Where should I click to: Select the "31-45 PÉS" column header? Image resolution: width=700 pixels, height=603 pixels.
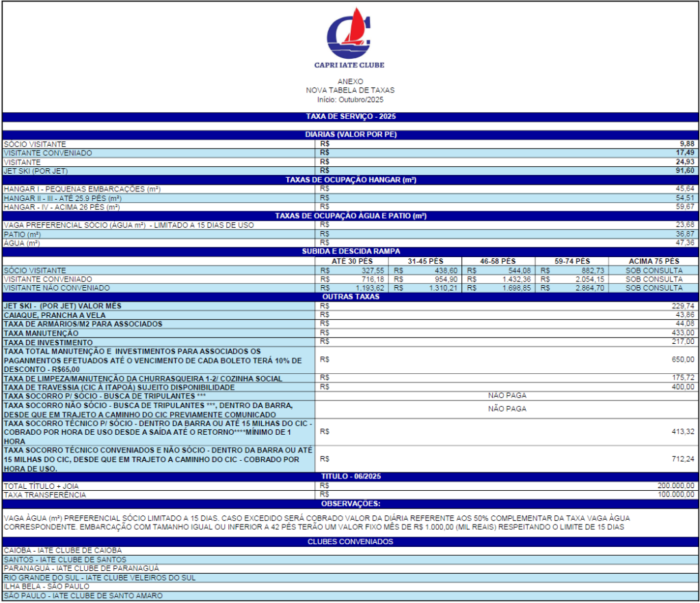(425, 261)
